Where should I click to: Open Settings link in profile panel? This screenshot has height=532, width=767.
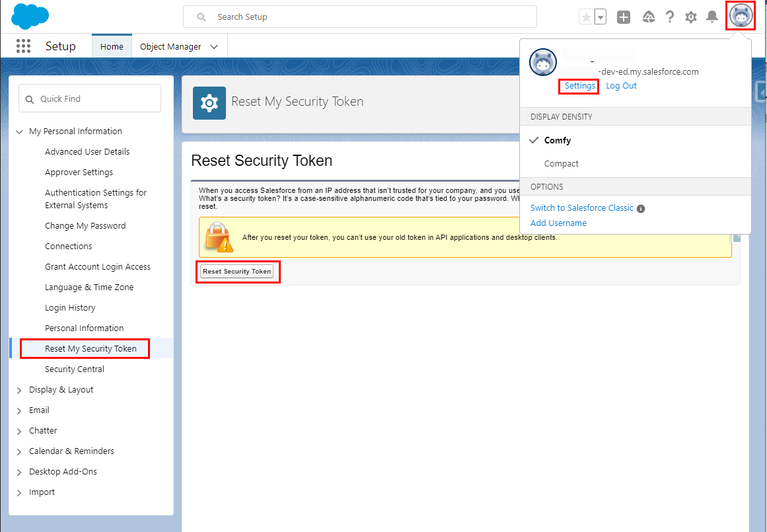coord(579,86)
